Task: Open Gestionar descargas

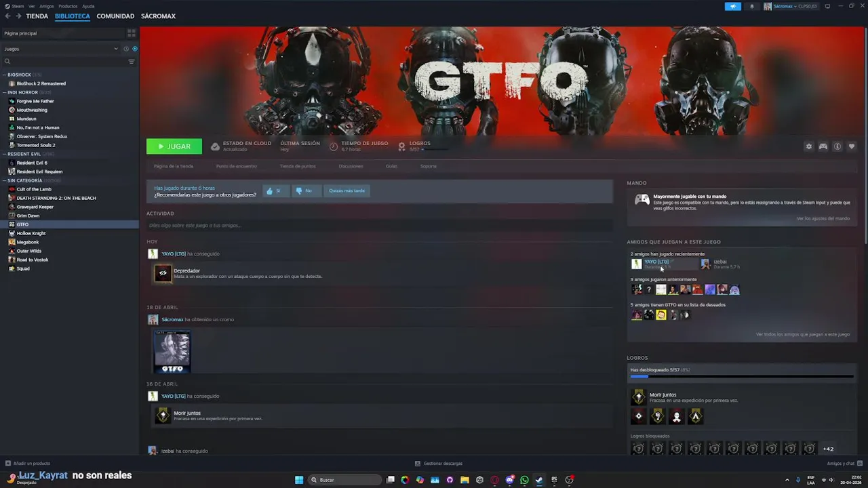Action: (439, 464)
